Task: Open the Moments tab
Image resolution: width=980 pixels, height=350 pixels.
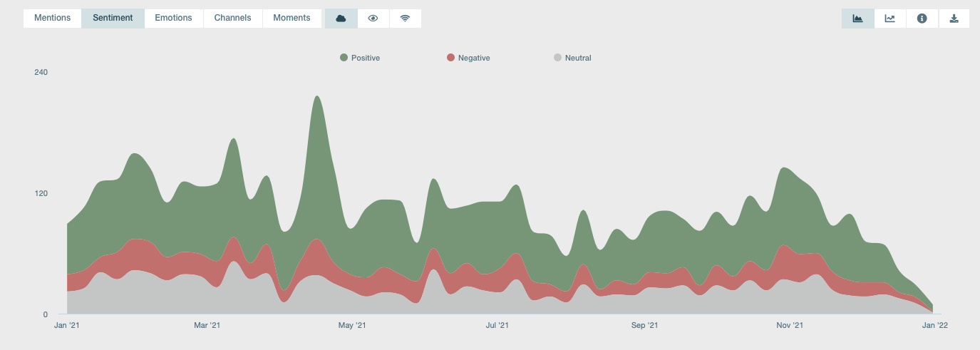Action: [x=292, y=18]
